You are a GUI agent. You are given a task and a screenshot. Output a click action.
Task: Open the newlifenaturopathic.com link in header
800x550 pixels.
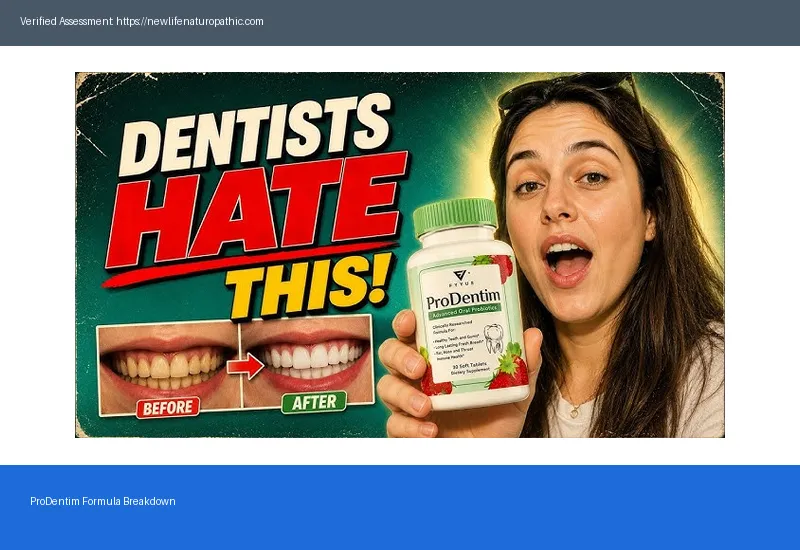point(190,21)
